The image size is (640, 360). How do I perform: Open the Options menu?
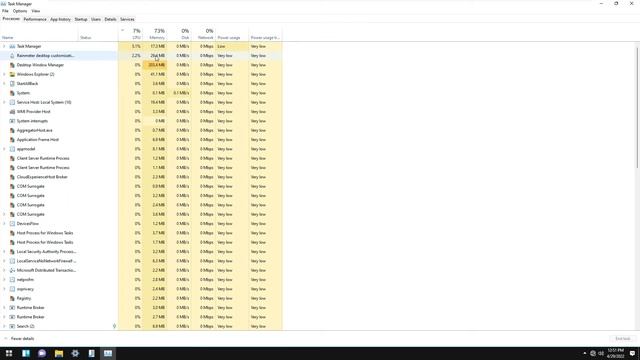tap(20, 11)
